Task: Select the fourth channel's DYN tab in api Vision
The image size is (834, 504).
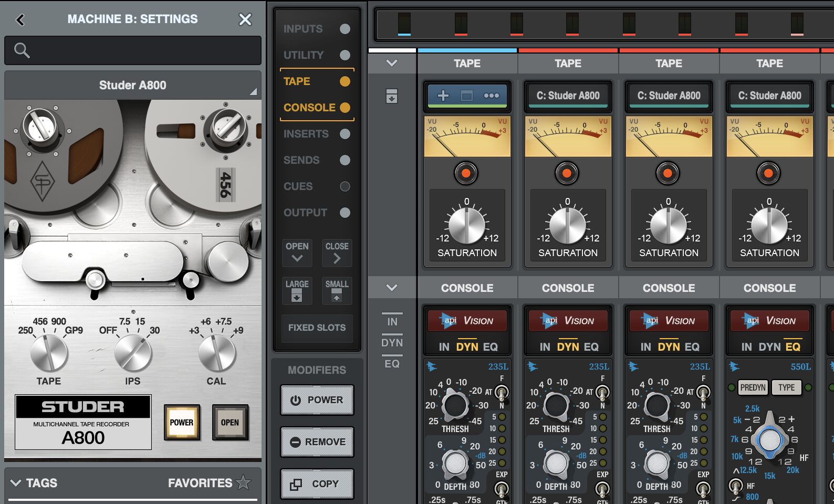Action: pos(769,347)
